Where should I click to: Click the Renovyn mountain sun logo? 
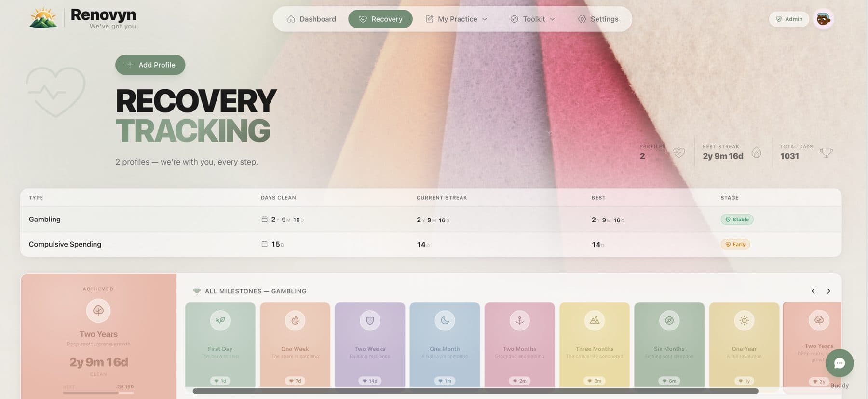[43, 18]
